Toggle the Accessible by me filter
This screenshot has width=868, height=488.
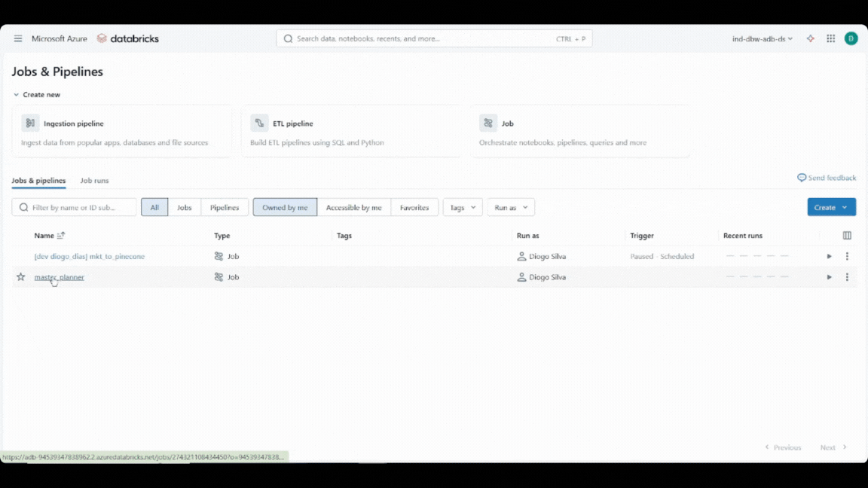click(353, 207)
